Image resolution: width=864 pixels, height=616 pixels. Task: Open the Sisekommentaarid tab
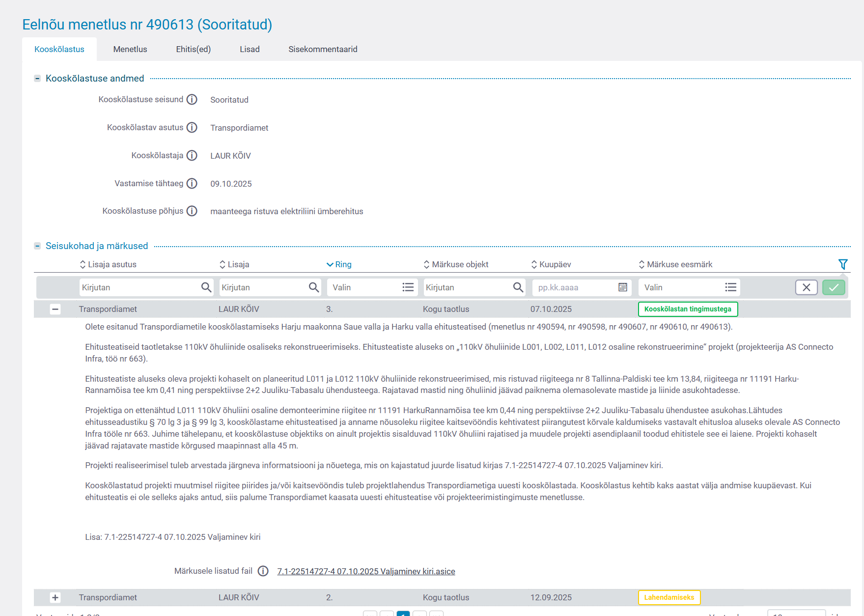323,49
